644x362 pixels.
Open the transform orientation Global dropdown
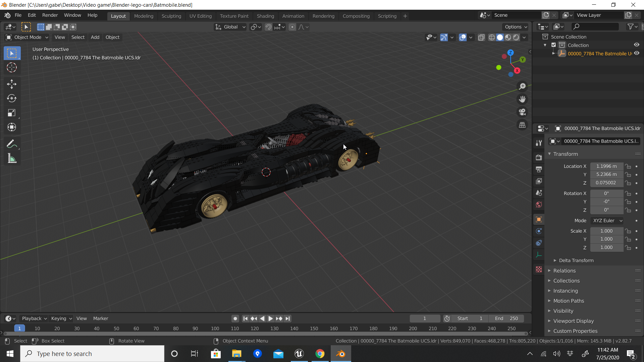[230, 27]
